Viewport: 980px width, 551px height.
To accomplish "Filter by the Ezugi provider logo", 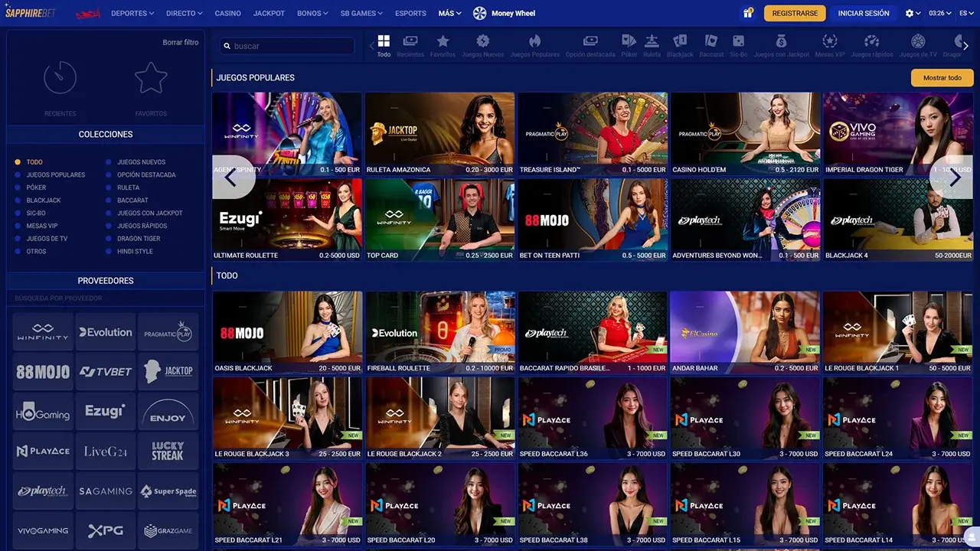I will pos(105,411).
